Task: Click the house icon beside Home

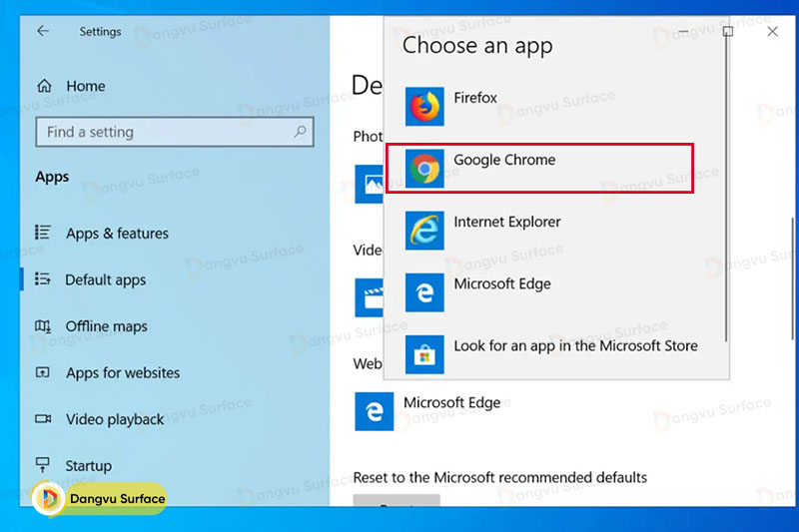Action: pyautogui.click(x=44, y=86)
